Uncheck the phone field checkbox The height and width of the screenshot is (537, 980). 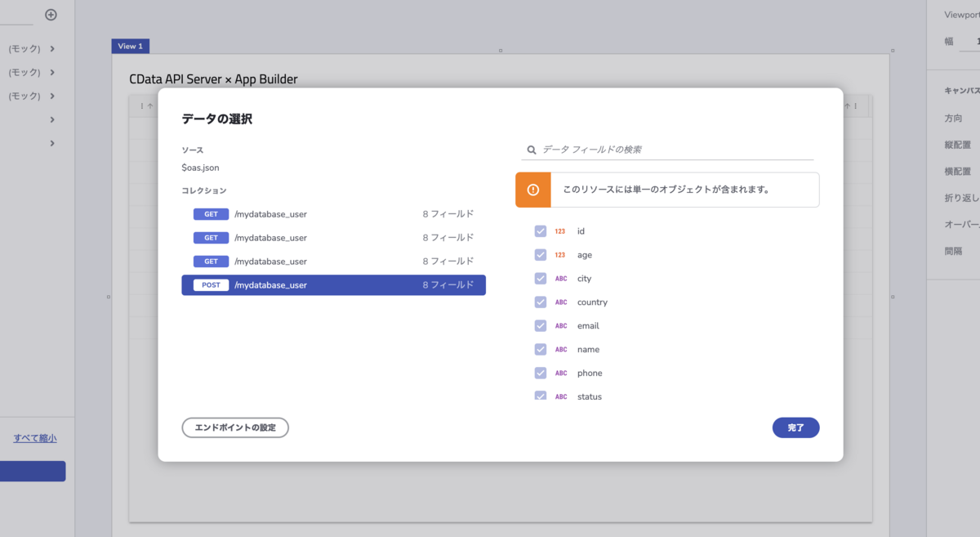point(541,373)
